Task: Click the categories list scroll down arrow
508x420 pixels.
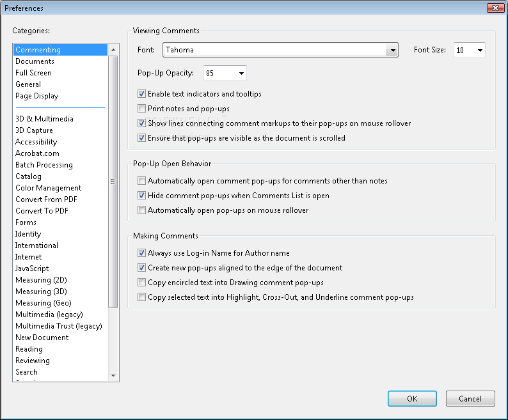Action: click(x=113, y=376)
